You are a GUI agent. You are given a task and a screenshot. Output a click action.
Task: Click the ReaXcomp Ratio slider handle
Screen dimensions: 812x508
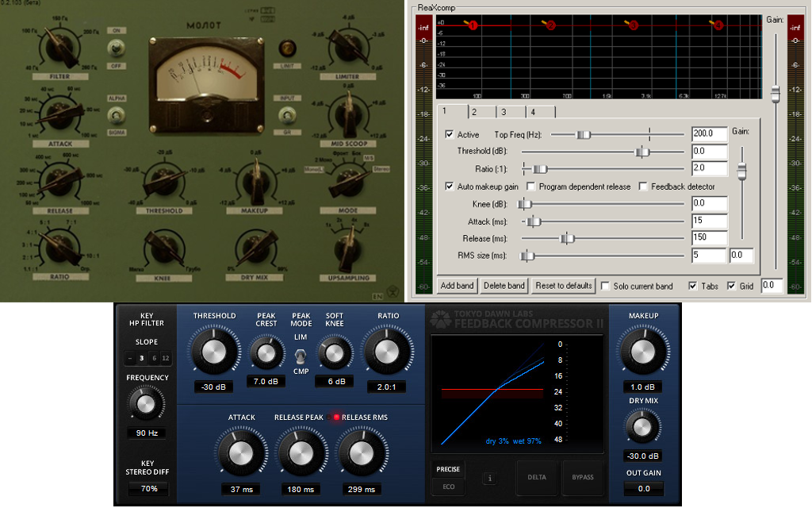pos(539,169)
